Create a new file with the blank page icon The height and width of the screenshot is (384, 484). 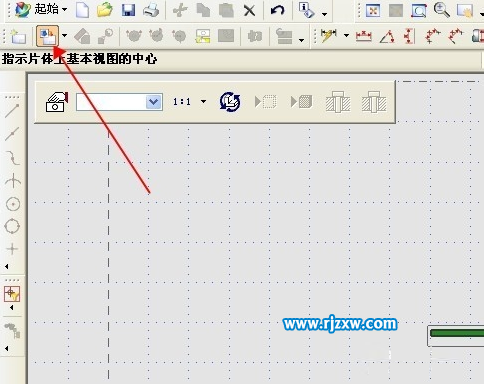(x=82, y=10)
